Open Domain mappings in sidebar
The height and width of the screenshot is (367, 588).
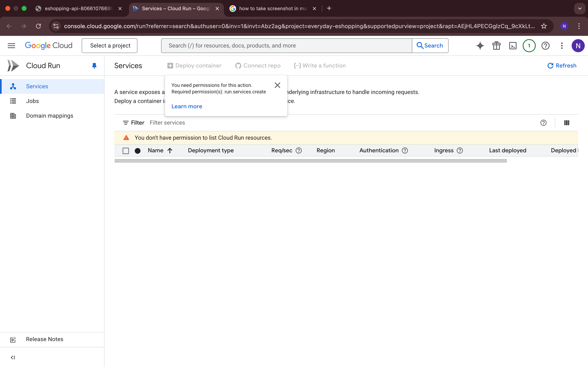pyautogui.click(x=50, y=116)
